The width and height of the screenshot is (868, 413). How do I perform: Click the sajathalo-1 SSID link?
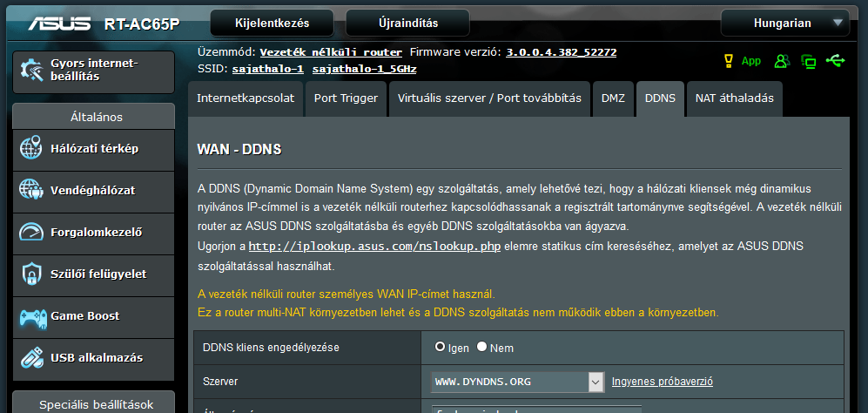coord(268,70)
